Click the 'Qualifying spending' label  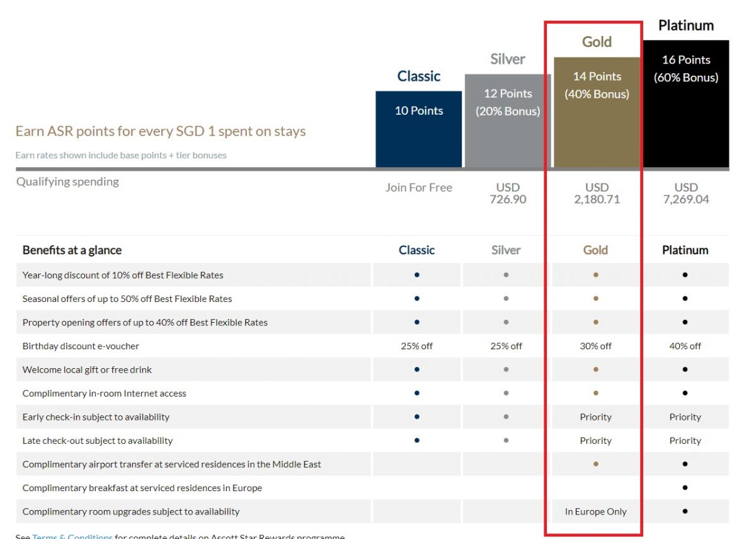(x=67, y=182)
